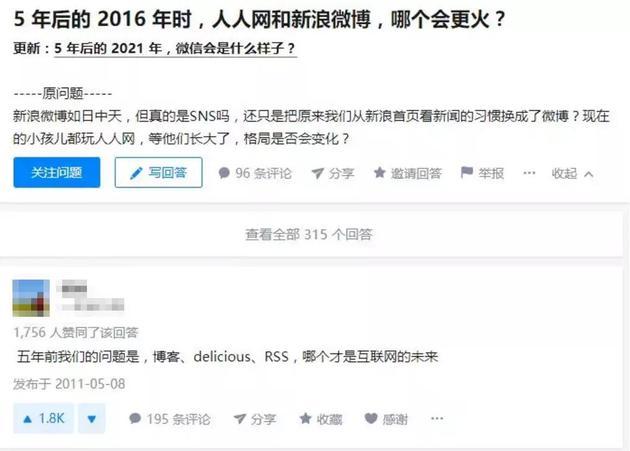Click the blurred author name beside avatar
This screenshot has width=630, height=451.
pos(91,297)
